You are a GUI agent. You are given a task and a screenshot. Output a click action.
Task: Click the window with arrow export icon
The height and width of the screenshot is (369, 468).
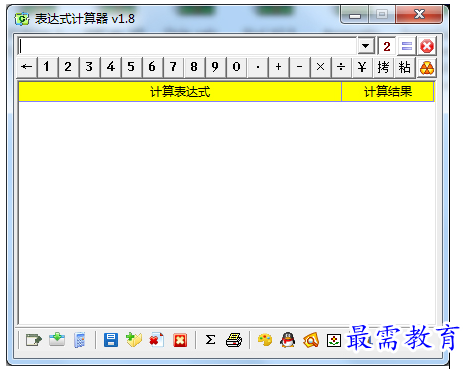(x=34, y=340)
